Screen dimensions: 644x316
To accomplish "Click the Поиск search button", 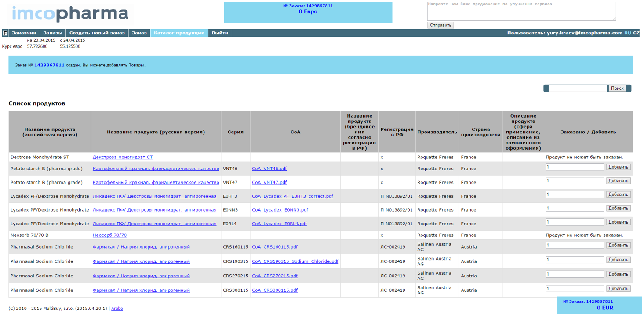I will pyautogui.click(x=617, y=88).
